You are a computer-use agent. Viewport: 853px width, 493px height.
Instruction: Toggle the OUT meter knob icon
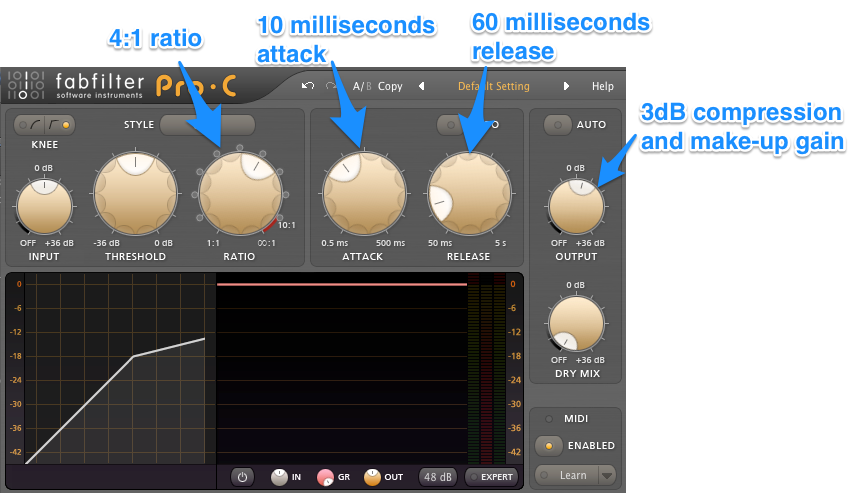pyautogui.click(x=372, y=477)
